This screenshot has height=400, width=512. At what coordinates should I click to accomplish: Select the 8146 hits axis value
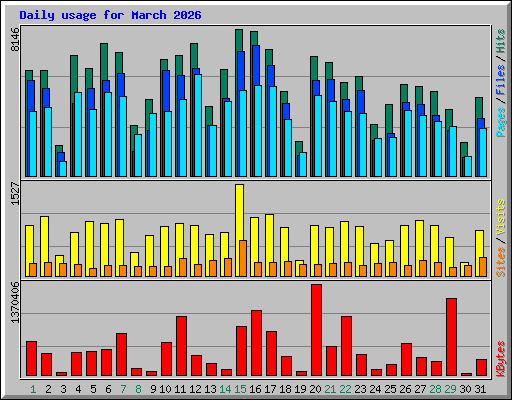[x=15, y=39]
